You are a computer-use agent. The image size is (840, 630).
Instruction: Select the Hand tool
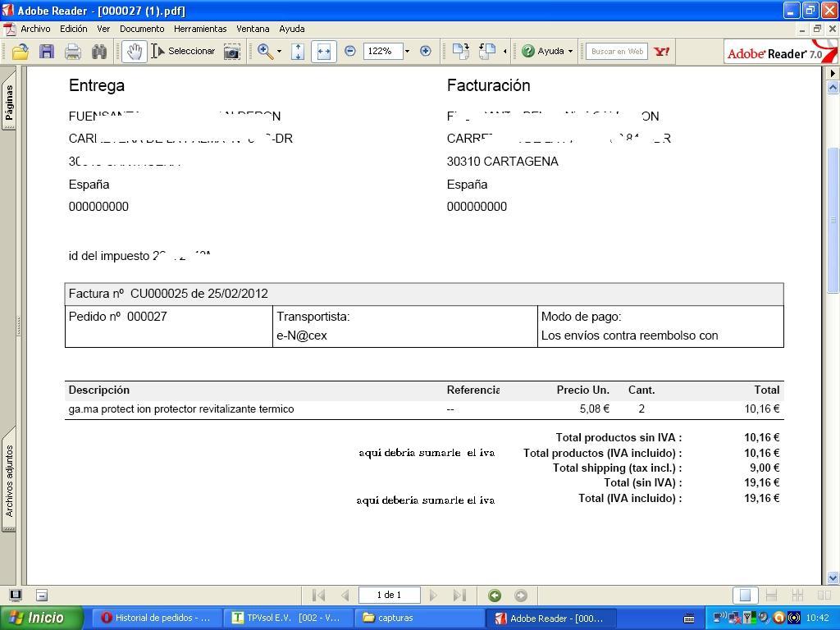click(134, 52)
